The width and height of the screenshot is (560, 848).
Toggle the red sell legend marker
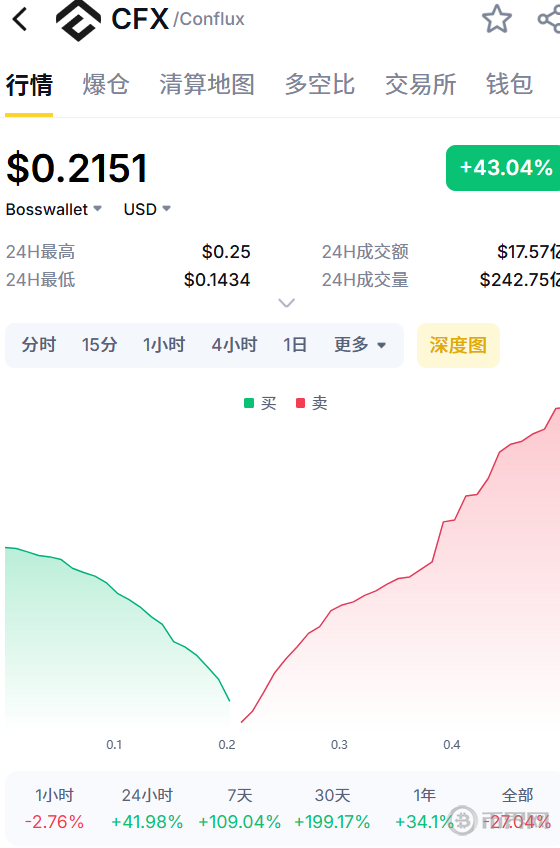(300, 403)
